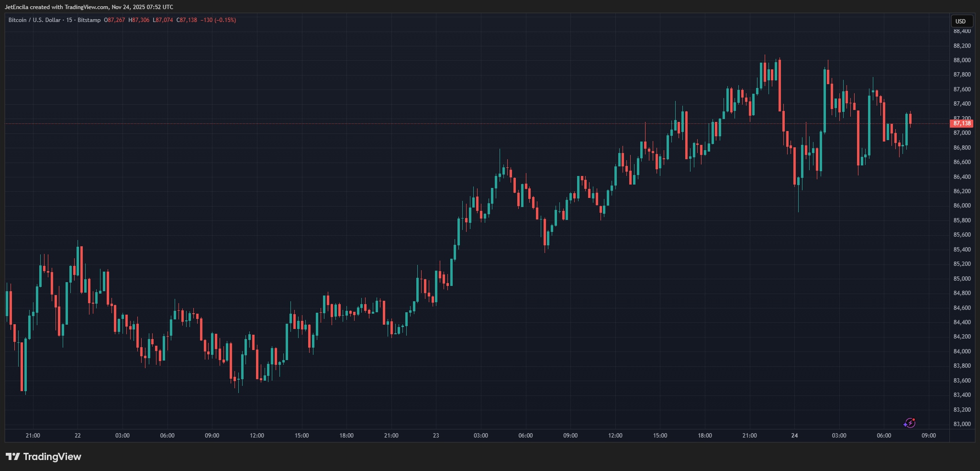
Task: Click the -130 (-0.15%) price change text
Action: 218,20
